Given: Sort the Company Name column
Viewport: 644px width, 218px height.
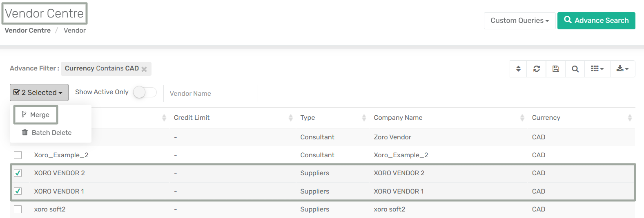Looking at the screenshot, I should coord(522,118).
